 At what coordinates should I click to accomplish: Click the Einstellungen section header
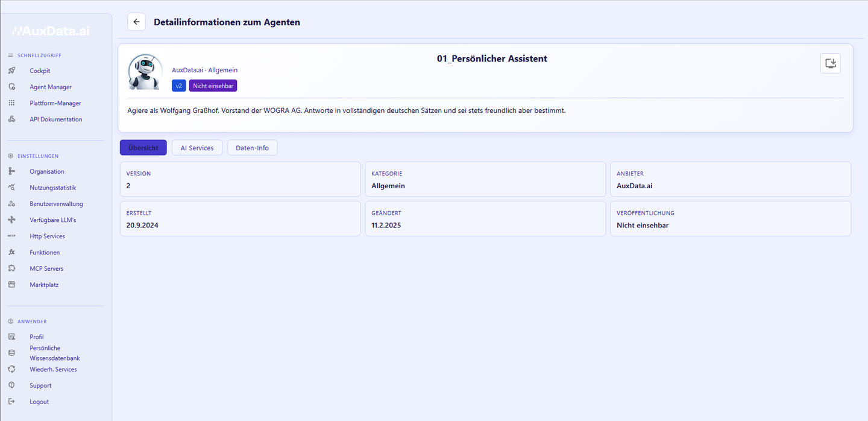pos(38,156)
